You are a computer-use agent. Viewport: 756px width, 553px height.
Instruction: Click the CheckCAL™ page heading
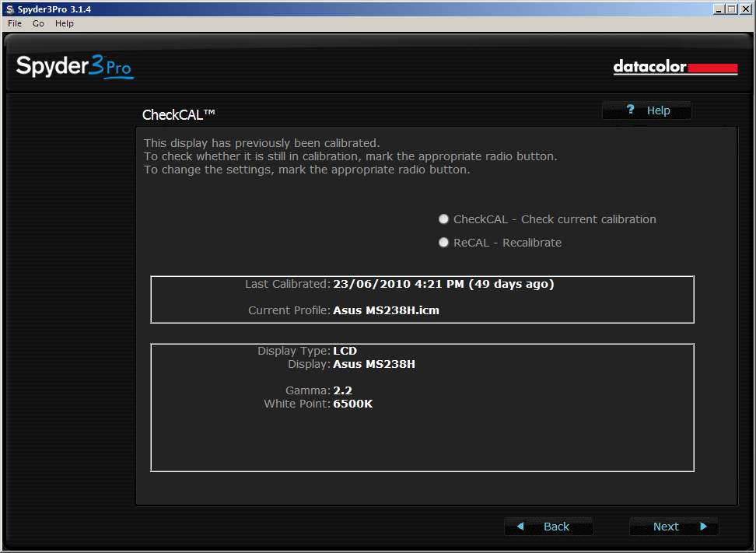pos(178,115)
